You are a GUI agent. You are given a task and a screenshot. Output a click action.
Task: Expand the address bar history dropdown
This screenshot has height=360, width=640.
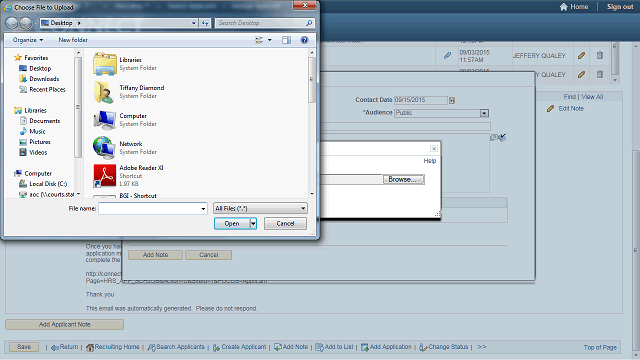pyautogui.click(x=194, y=23)
